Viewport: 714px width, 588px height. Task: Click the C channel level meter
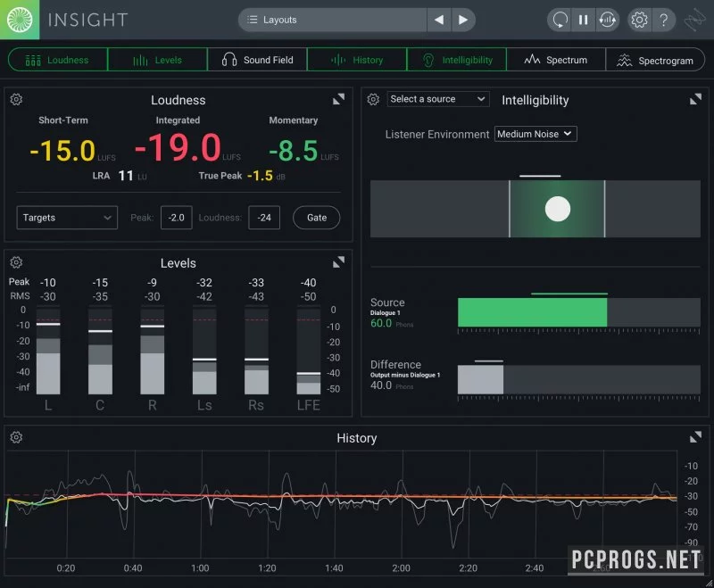pos(100,351)
